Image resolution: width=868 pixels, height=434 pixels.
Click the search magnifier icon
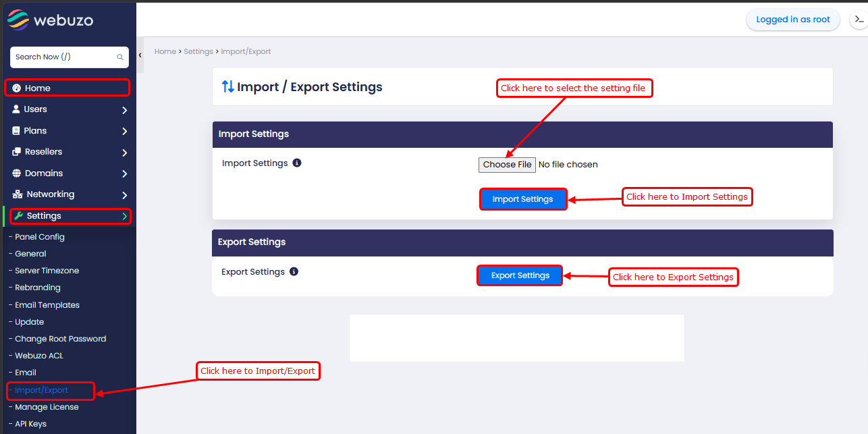point(120,57)
